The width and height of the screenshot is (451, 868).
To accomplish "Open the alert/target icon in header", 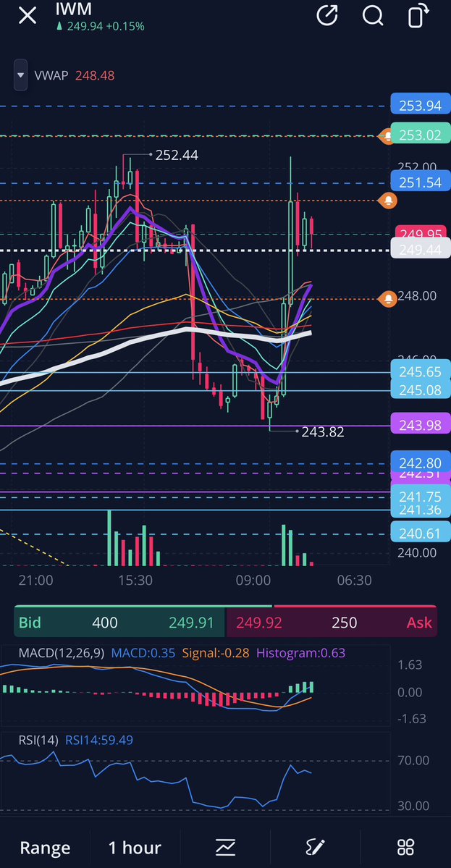I will (x=327, y=15).
